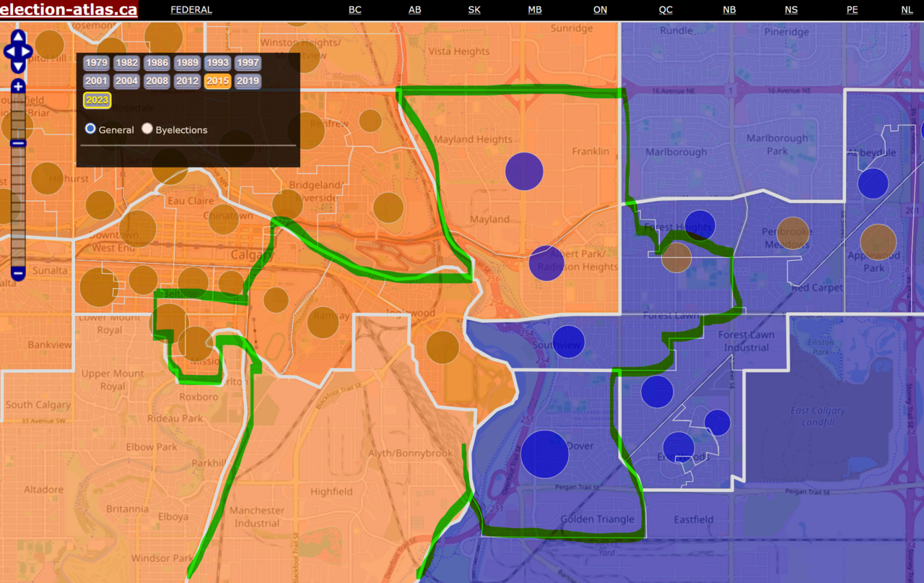Pan the map right with arrow
The height and width of the screenshot is (583, 924).
coord(27,52)
